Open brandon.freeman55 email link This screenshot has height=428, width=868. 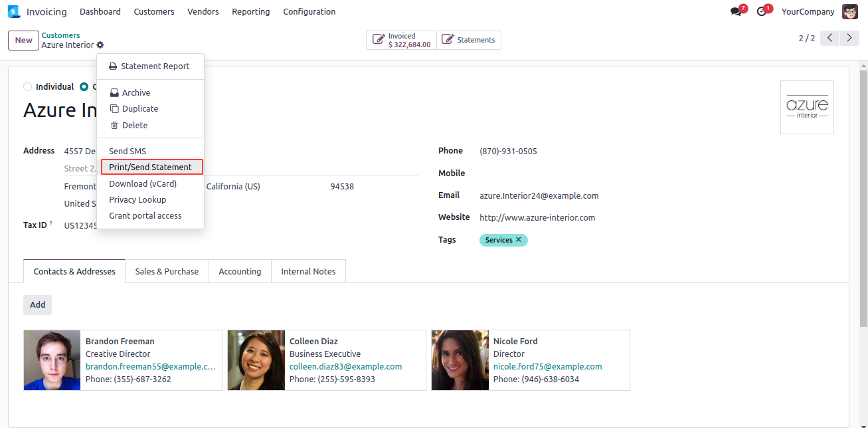click(151, 366)
